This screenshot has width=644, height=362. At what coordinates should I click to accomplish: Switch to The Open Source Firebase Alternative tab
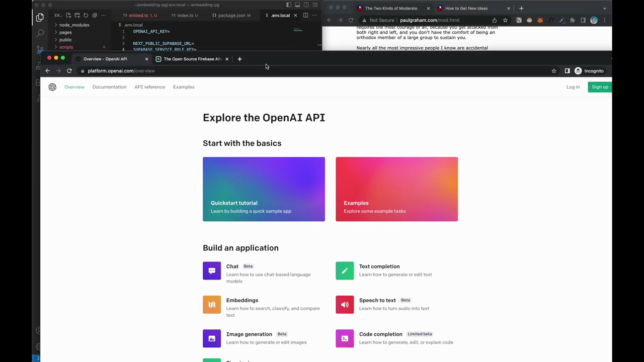click(192, 59)
